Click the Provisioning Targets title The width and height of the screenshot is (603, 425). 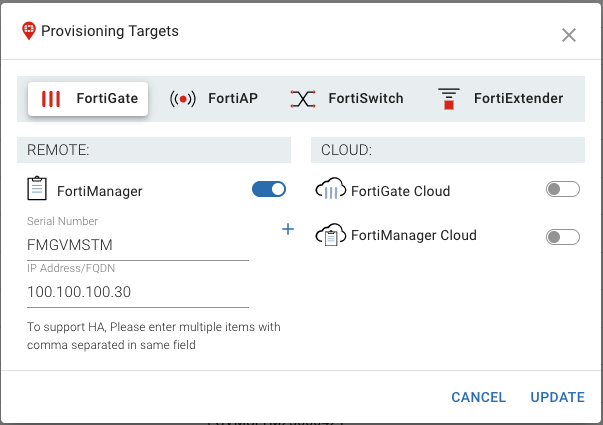(110, 31)
